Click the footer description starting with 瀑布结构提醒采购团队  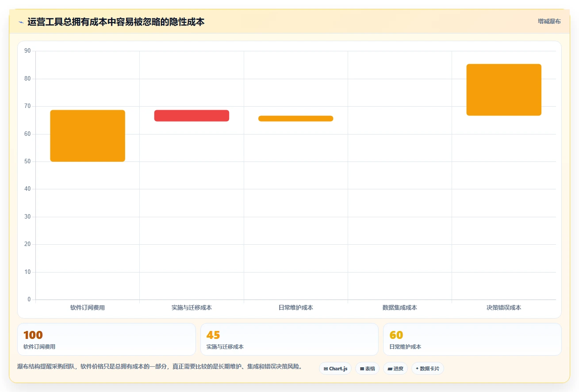coord(160,366)
